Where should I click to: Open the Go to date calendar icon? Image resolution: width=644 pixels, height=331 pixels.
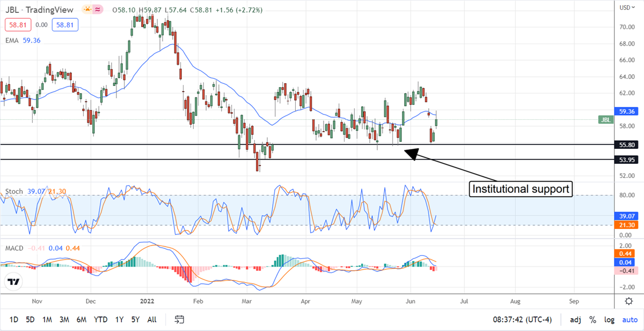click(180, 319)
